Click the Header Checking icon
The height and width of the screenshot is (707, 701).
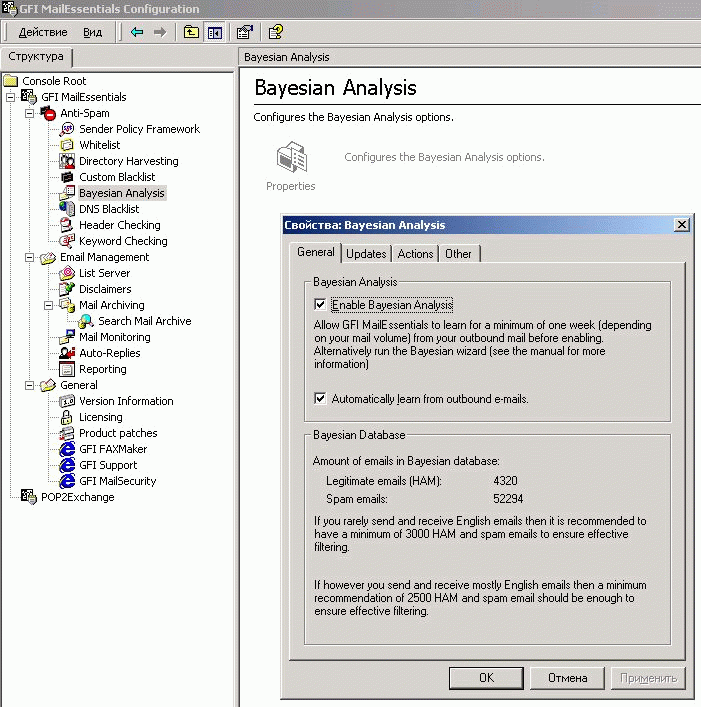(67, 225)
